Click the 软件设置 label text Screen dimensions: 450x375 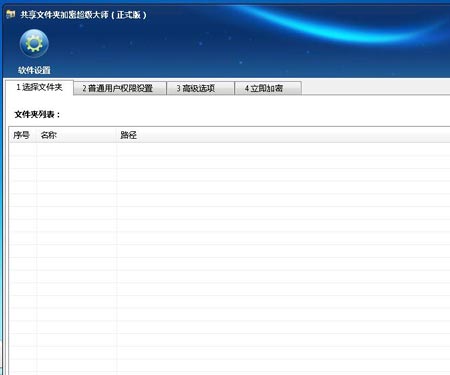34,70
